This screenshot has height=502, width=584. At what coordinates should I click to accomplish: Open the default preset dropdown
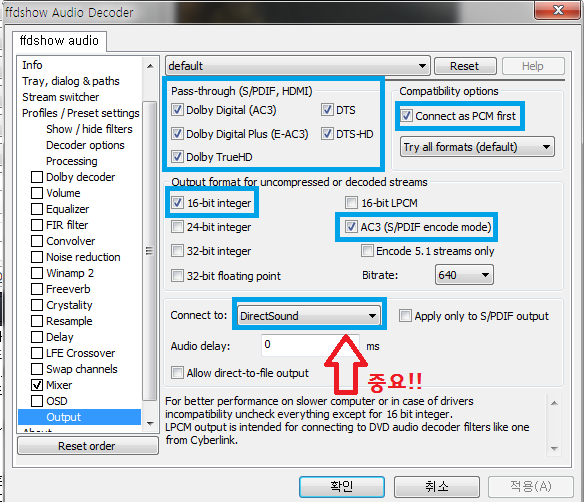tap(298, 66)
